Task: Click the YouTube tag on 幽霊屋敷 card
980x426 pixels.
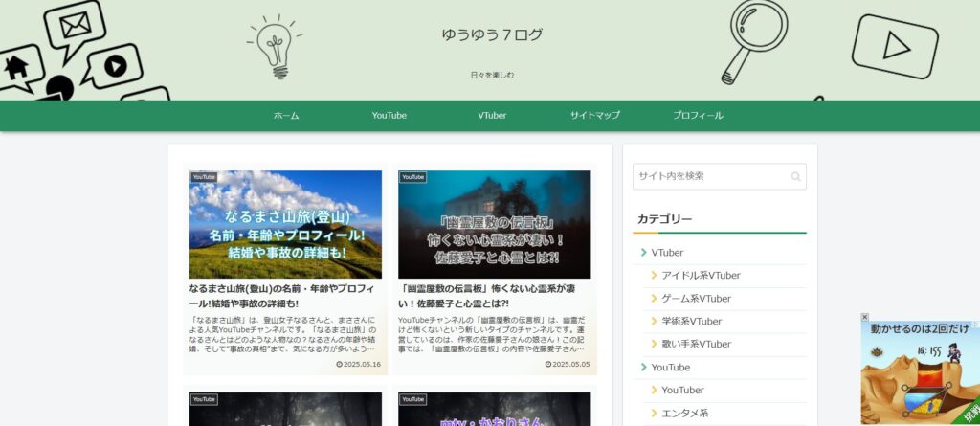Action: pyautogui.click(x=412, y=177)
